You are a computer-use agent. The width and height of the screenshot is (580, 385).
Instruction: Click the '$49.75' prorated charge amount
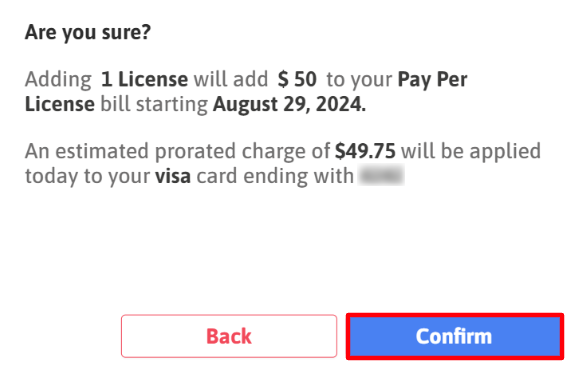coord(365,151)
